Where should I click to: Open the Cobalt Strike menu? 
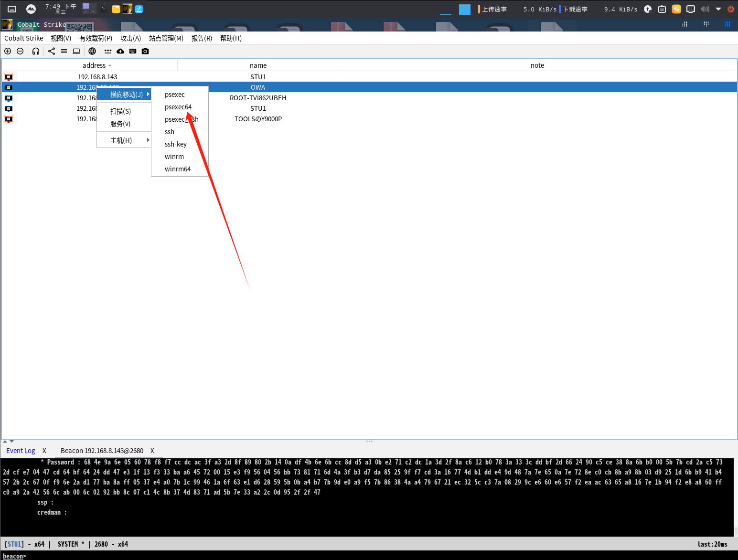[x=24, y=38]
